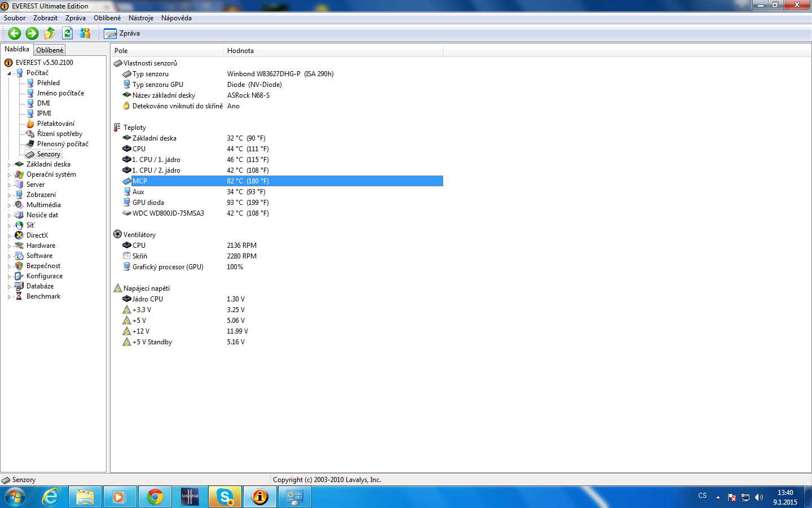Click the Up level toolbar icon
The height and width of the screenshot is (508, 812).
click(x=50, y=33)
